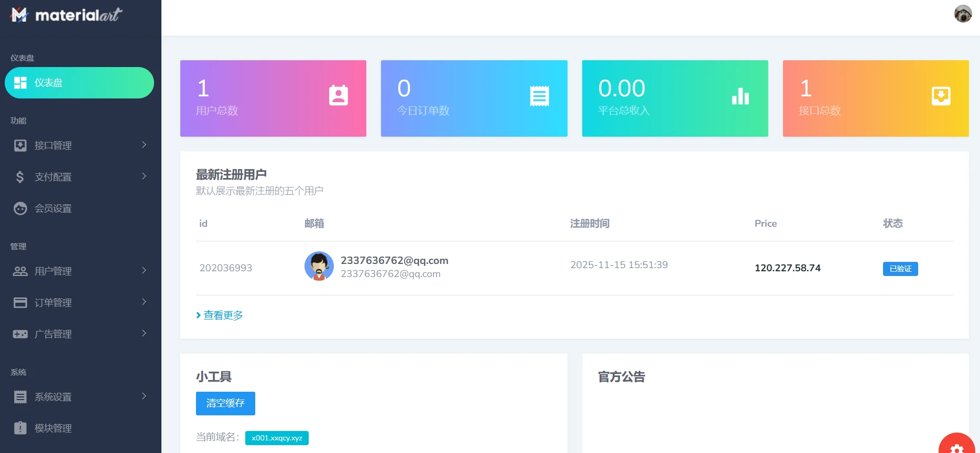
Task: Click the 最新注册用户 heading
Action: point(231,174)
